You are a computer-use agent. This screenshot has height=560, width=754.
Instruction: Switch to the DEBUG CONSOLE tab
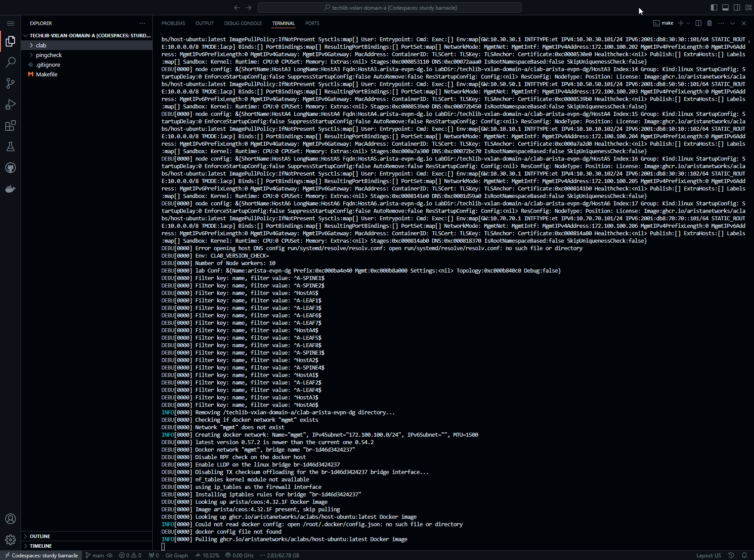point(243,23)
